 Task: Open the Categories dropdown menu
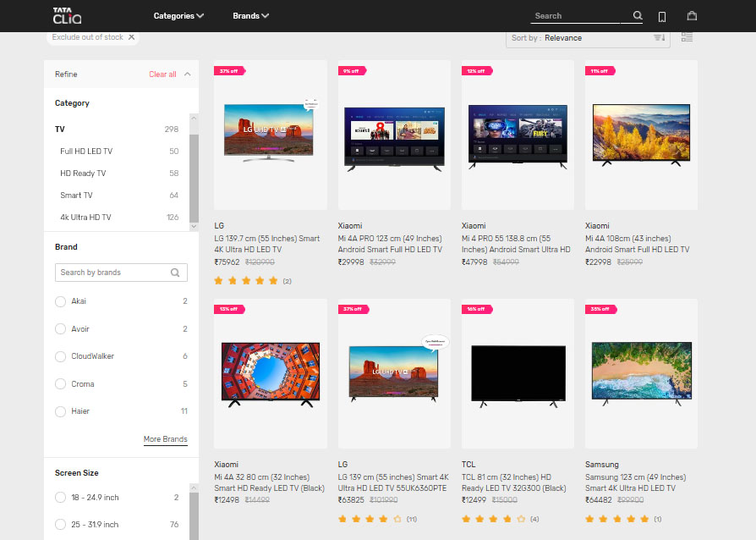178,16
